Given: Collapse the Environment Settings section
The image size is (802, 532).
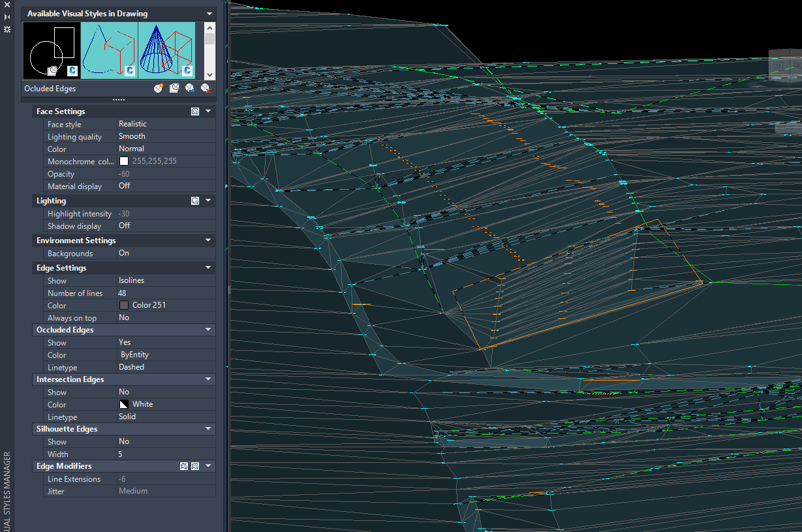Looking at the screenshot, I should [208, 240].
